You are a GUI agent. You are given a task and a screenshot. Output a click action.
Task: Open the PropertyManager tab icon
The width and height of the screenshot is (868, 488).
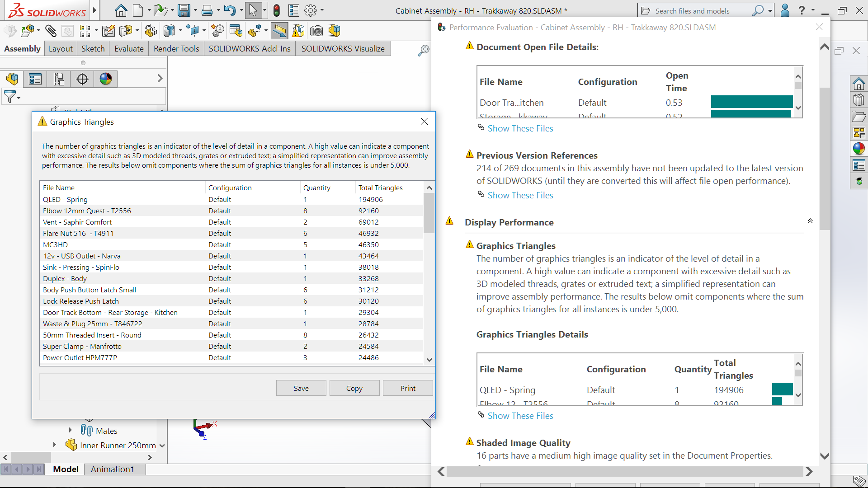[35, 79]
